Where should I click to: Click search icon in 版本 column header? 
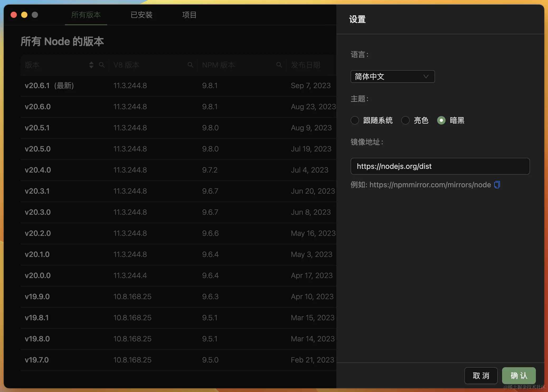[x=102, y=65]
